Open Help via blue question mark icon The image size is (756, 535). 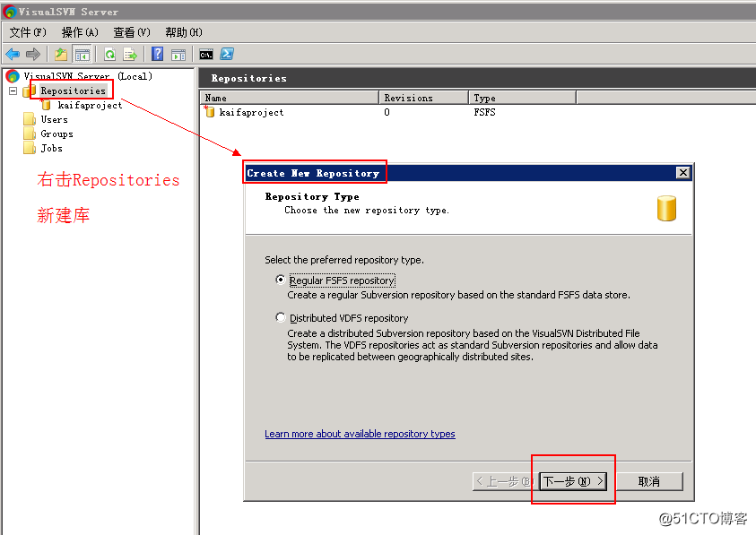(x=157, y=54)
